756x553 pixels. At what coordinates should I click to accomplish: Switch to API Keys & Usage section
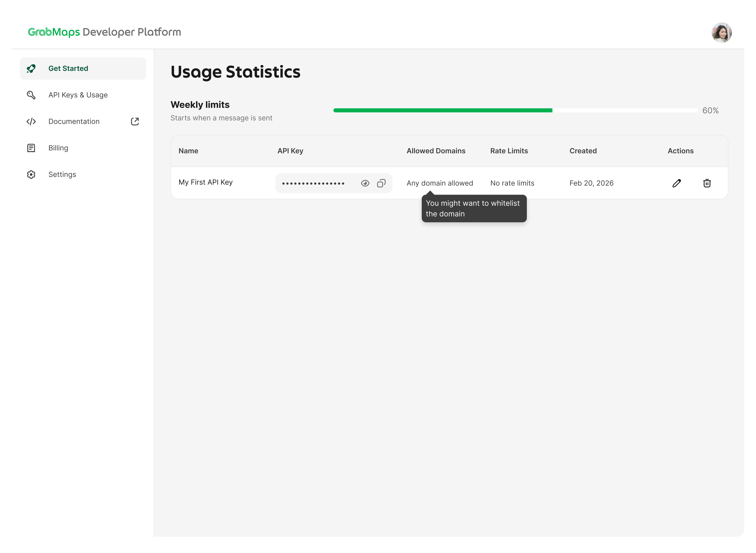(78, 95)
